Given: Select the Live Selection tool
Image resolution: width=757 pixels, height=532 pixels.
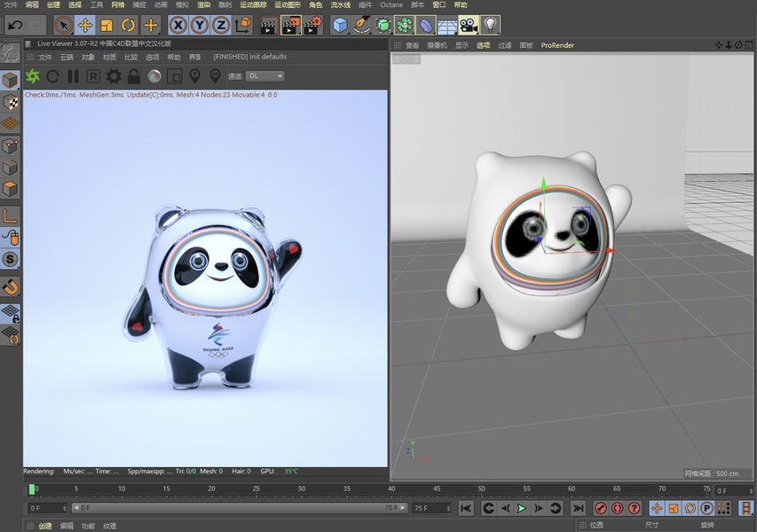Looking at the screenshot, I should (64, 25).
